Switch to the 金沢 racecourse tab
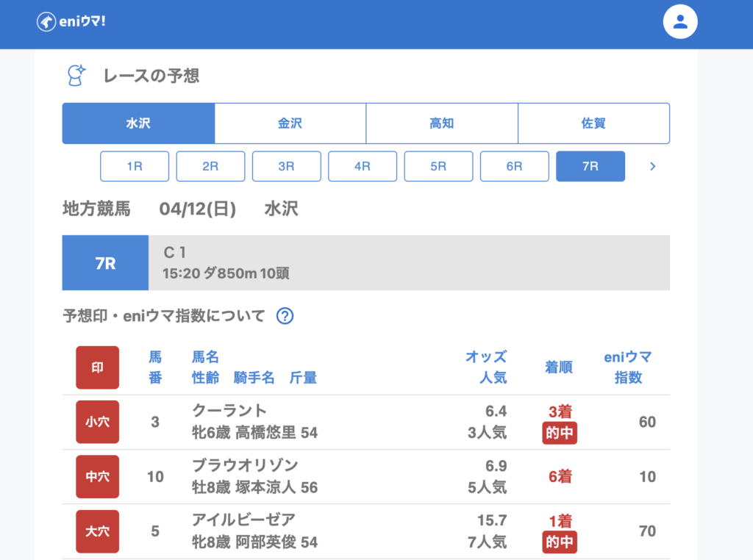The height and width of the screenshot is (560, 753). pos(290,123)
